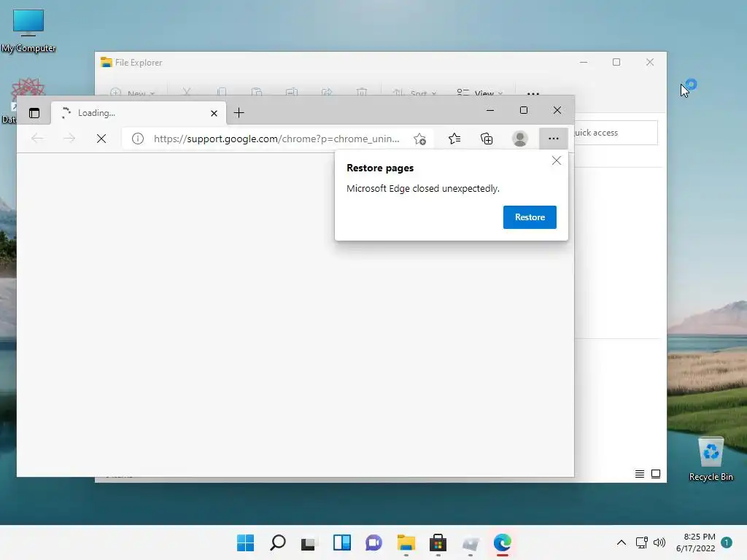
Task: Open Edge Favorites star list icon
Action: point(454,139)
